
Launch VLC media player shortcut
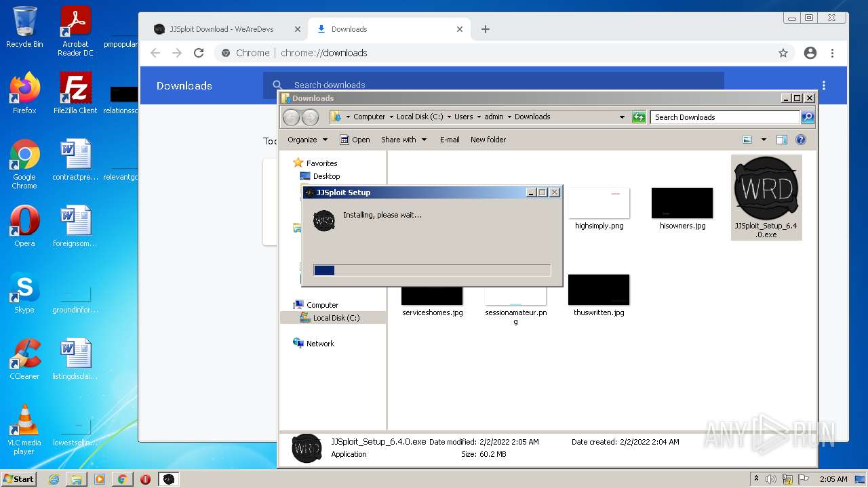(24, 430)
